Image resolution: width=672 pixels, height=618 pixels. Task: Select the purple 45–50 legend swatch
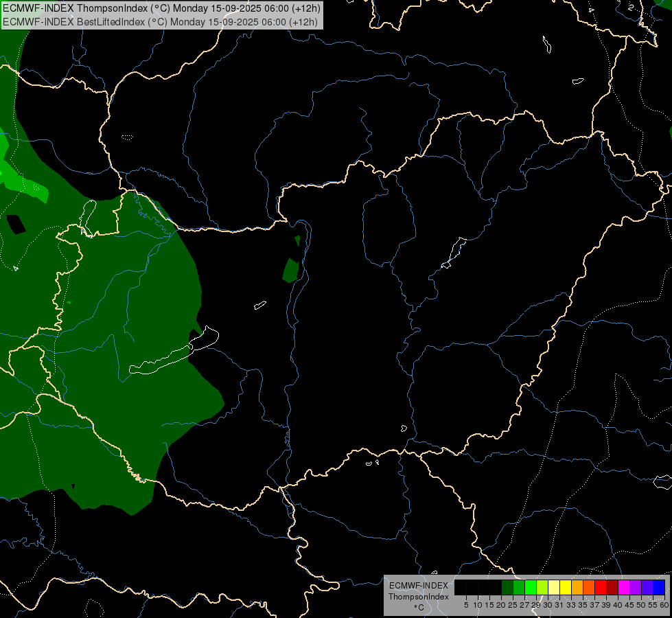[x=636, y=588]
